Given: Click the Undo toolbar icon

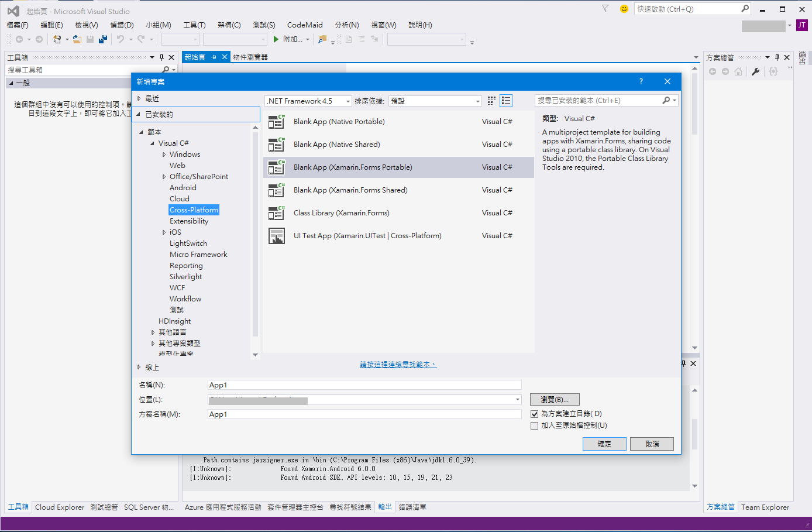Looking at the screenshot, I should [x=121, y=39].
